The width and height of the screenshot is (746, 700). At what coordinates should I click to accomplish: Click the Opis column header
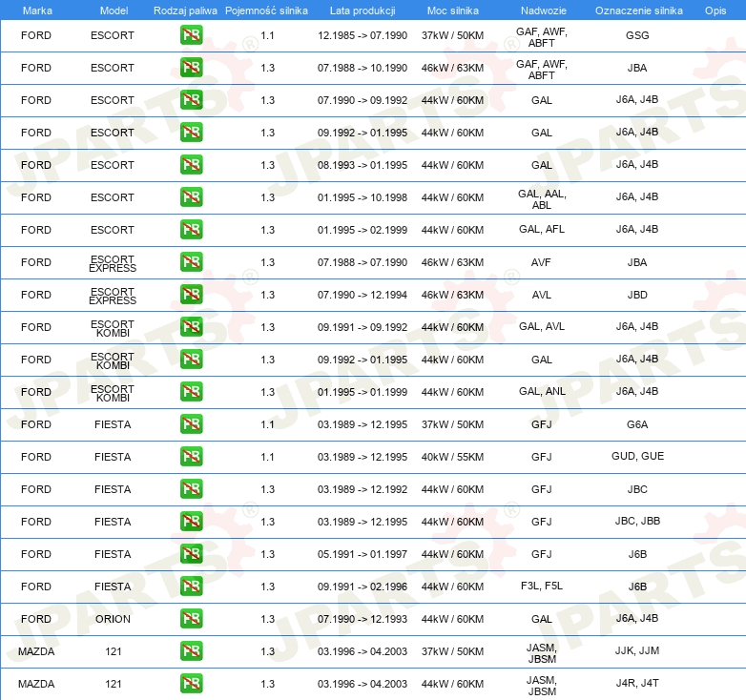point(715,10)
